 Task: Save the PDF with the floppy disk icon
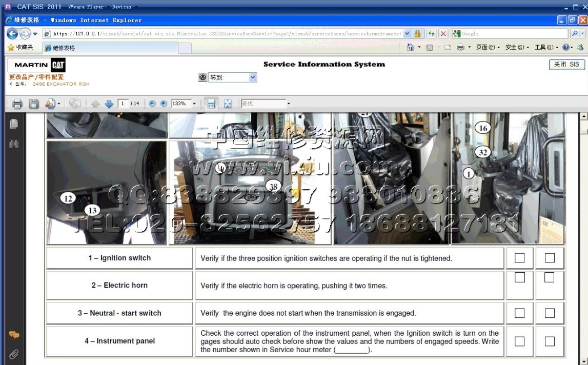(34, 104)
